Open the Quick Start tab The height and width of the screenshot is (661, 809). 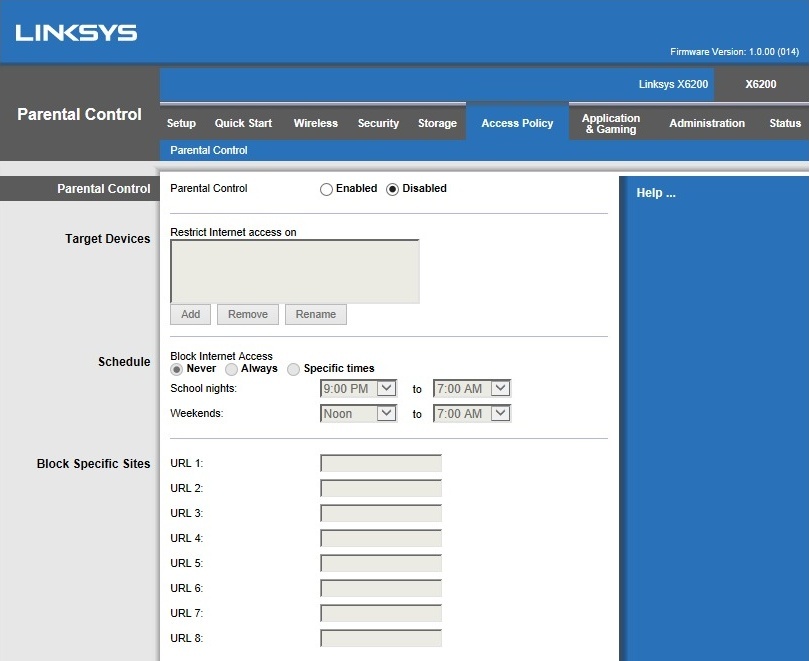[243, 123]
